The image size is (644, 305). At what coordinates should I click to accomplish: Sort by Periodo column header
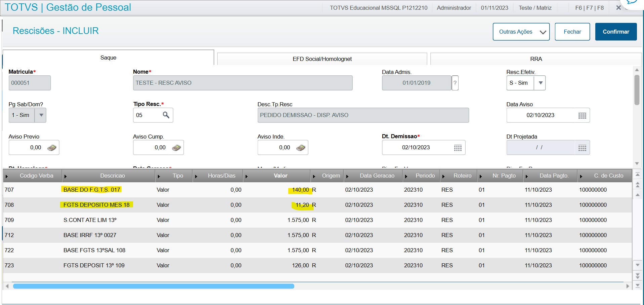422,176
